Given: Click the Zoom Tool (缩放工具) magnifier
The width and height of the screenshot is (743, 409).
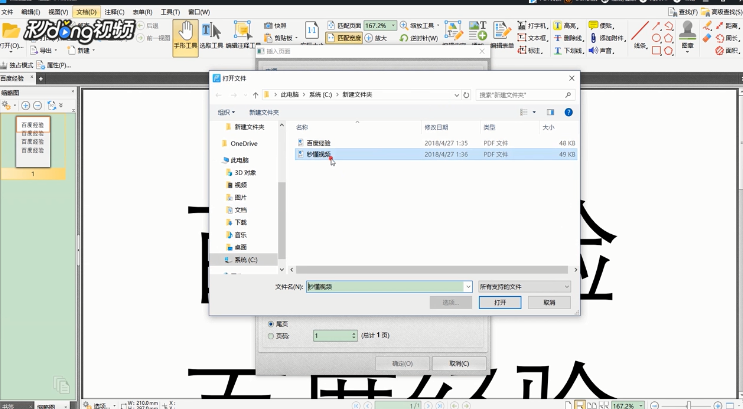Looking at the screenshot, I should point(404,25).
